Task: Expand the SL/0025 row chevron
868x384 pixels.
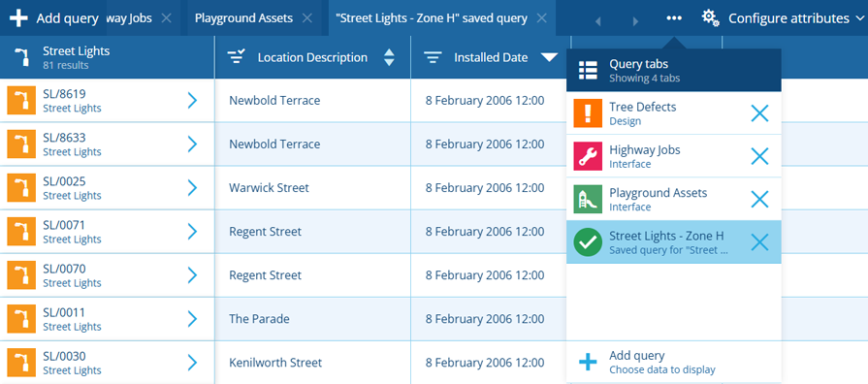Action: 192,187
